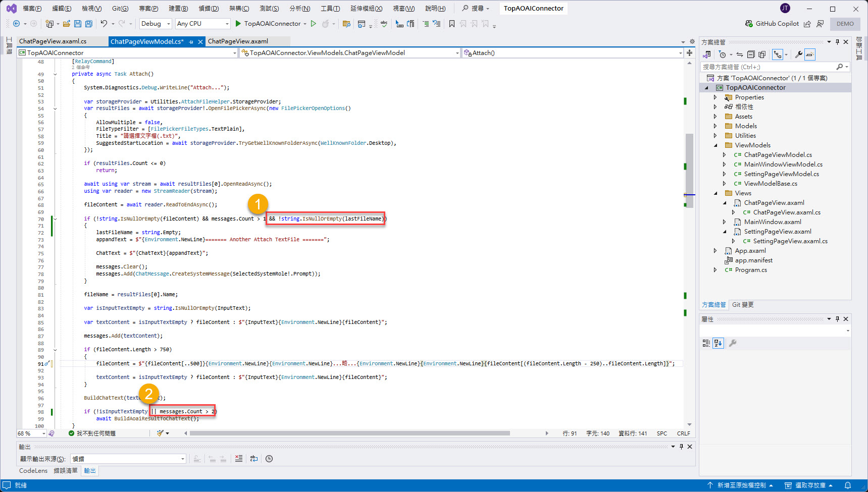Click the GitHub Copilot icon
The image size is (868, 492).
(749, 24)
